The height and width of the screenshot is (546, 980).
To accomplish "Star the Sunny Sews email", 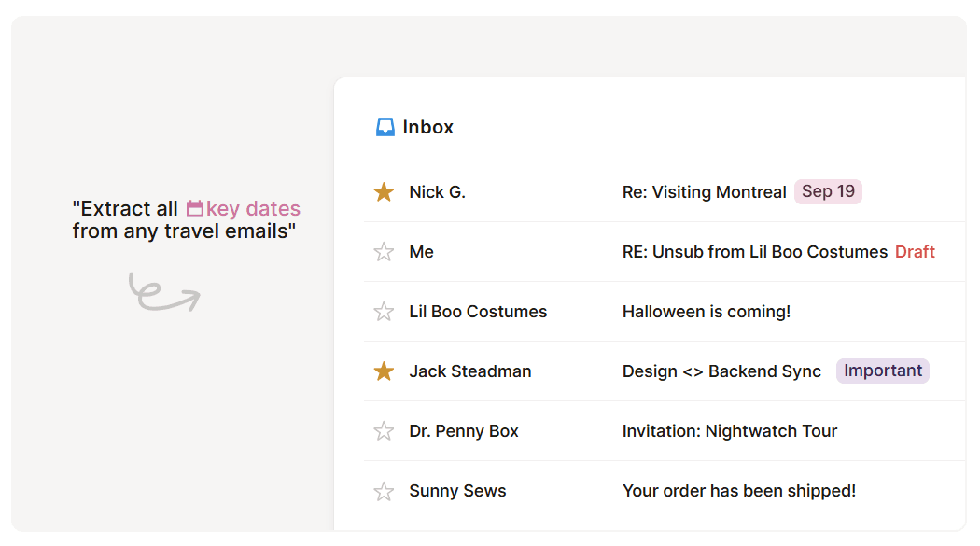I will (x=384, y=490).
